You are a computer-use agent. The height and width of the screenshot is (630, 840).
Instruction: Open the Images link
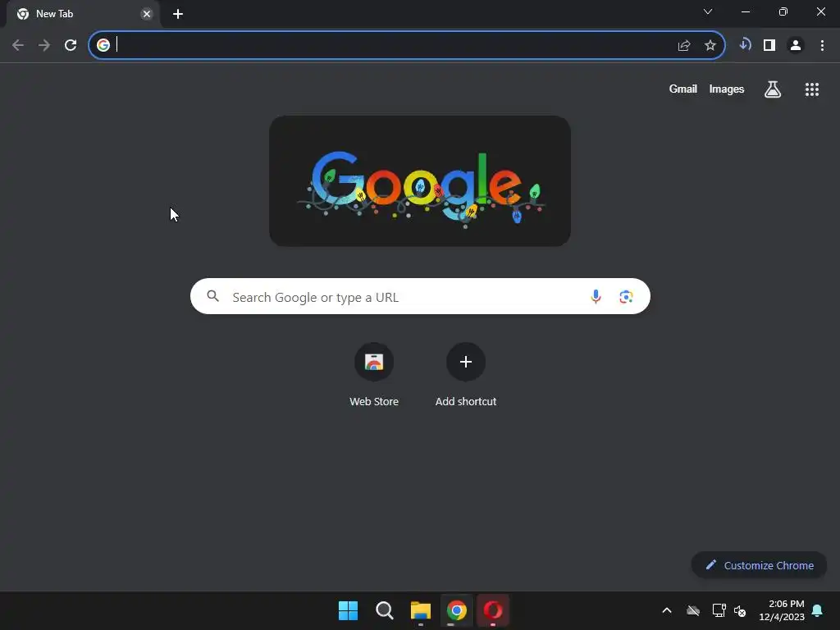[727, 89]
